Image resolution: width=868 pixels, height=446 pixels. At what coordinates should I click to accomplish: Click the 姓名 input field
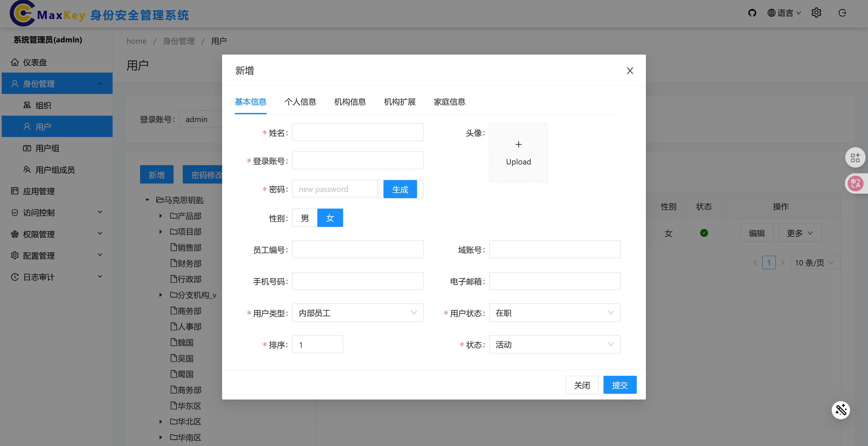pos(357,132)
